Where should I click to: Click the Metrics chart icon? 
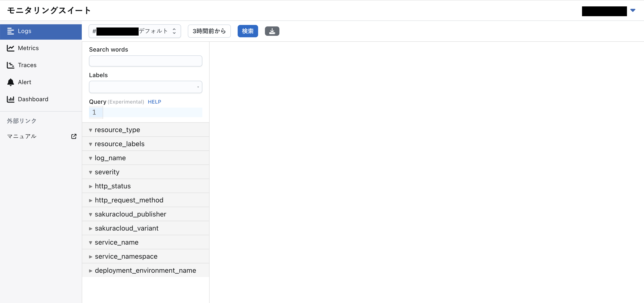tap(10, 48)
